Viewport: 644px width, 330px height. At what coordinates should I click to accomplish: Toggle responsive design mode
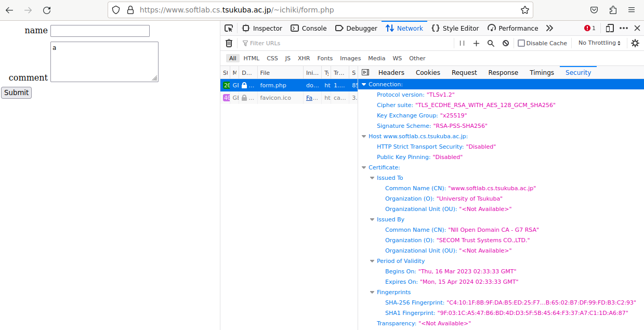610,28
